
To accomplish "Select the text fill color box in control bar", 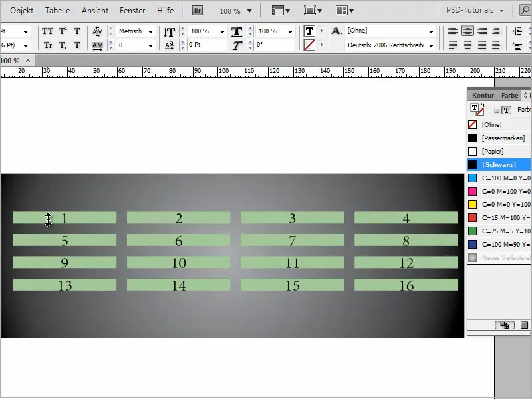I will click(309, 31).
